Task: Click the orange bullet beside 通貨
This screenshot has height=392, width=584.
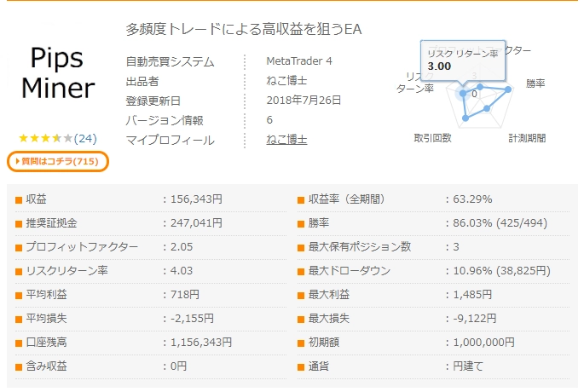Action: pyautogui.click(x=301, y=367)
